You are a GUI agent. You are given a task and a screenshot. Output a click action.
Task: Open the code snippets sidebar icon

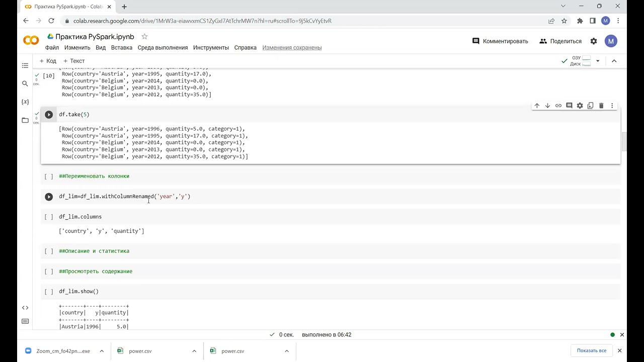click(x=25, y=308)
